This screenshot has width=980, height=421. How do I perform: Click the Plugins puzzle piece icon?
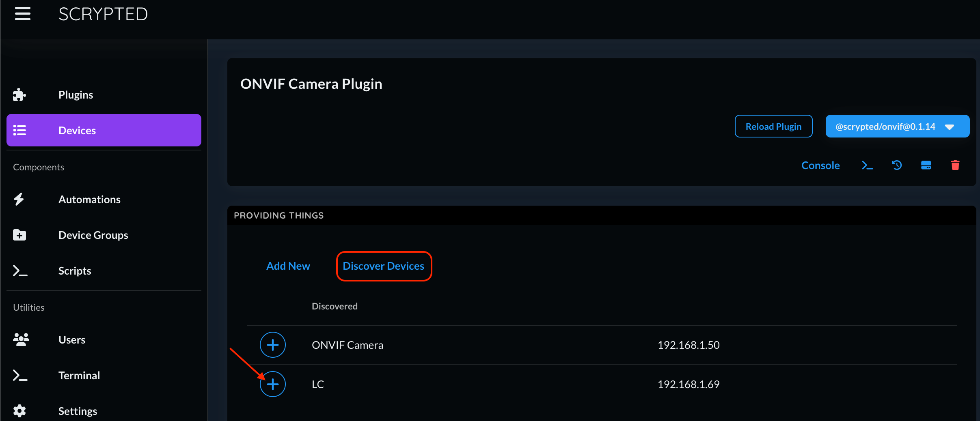coord(19,95)
